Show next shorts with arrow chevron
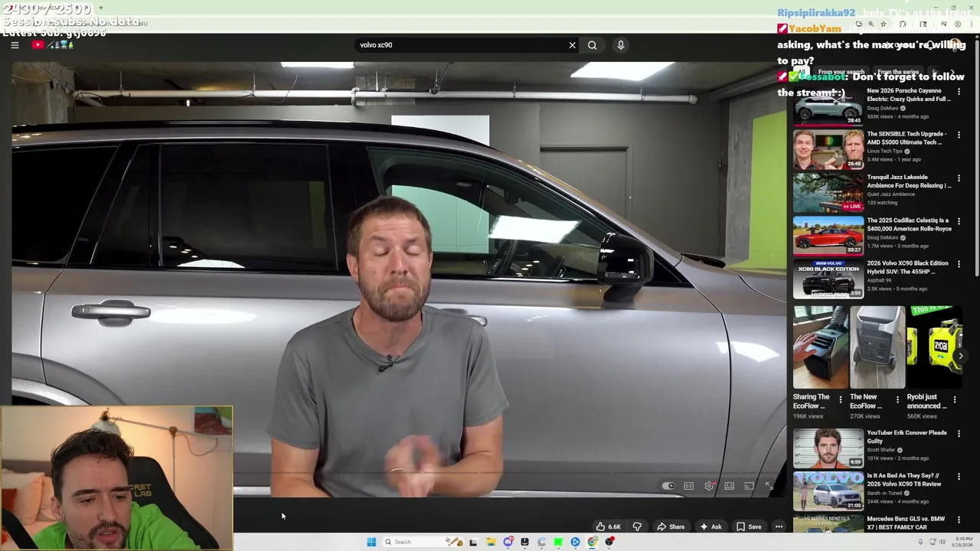Screen dimensions: 980x551 tap(961, 356)
